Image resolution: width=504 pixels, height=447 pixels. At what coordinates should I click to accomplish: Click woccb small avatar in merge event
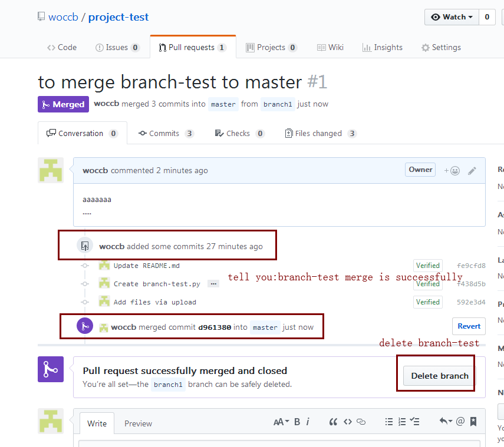104,327
